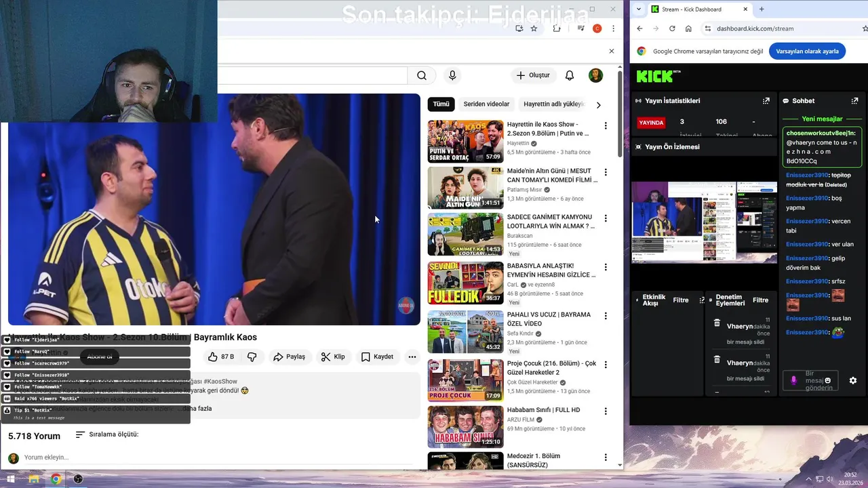The width and height of the screenshot is (868, 488).
Task: Pop out the Etkinlik Akışı panel
Action: point(702,300)
